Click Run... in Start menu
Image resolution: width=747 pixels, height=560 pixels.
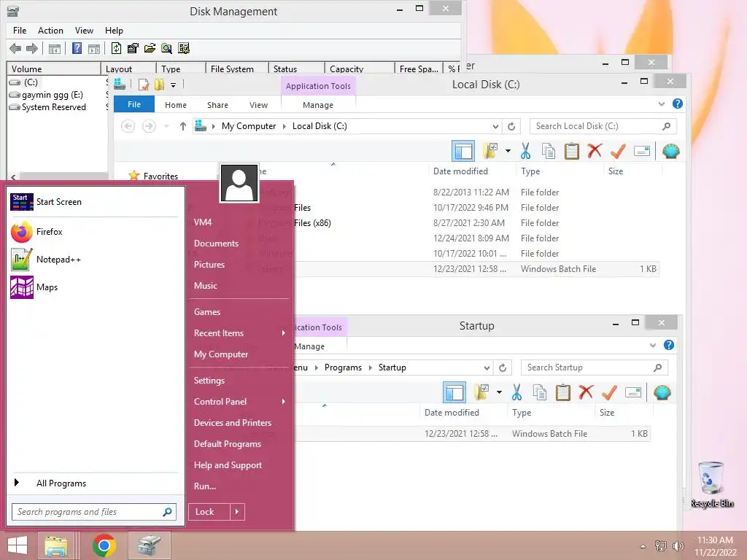[205, 486]
